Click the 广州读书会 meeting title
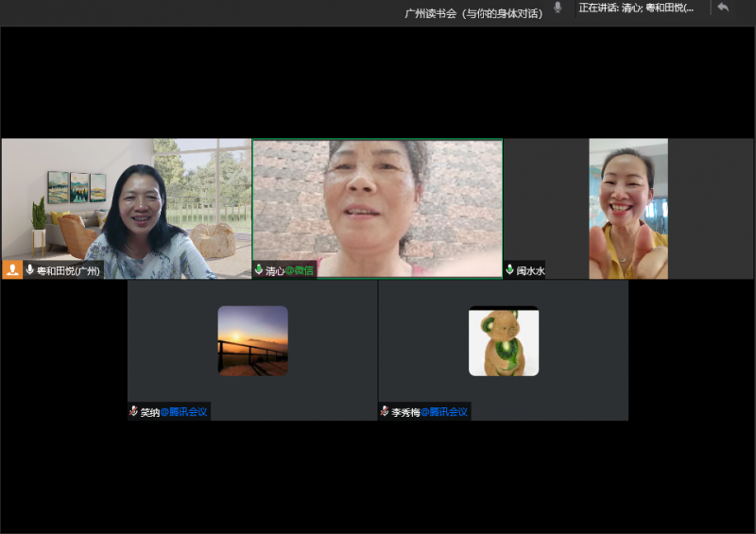 click(473, 13)
